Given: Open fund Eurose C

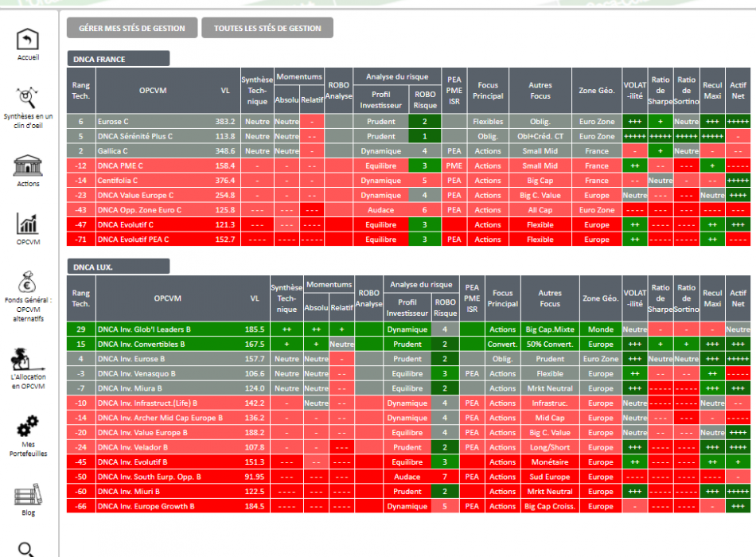Looking at the screenshot, I should tap(113, 122).
